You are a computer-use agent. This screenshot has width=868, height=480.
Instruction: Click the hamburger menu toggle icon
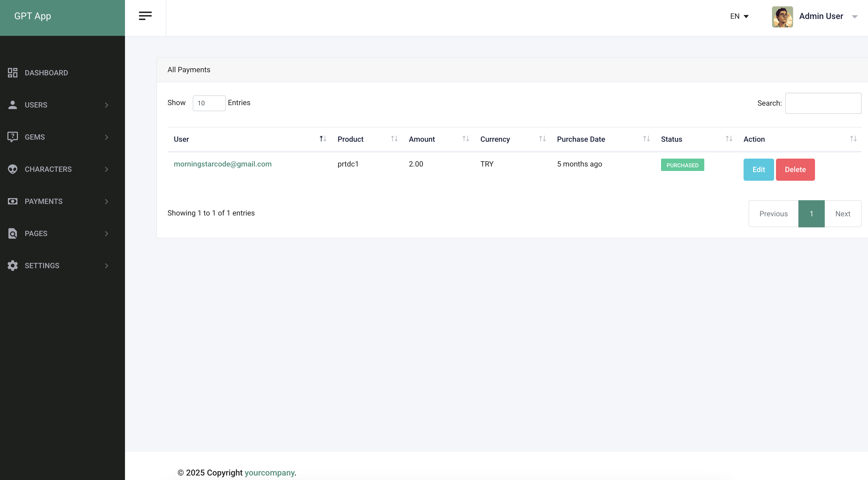[x=145, y=16]
